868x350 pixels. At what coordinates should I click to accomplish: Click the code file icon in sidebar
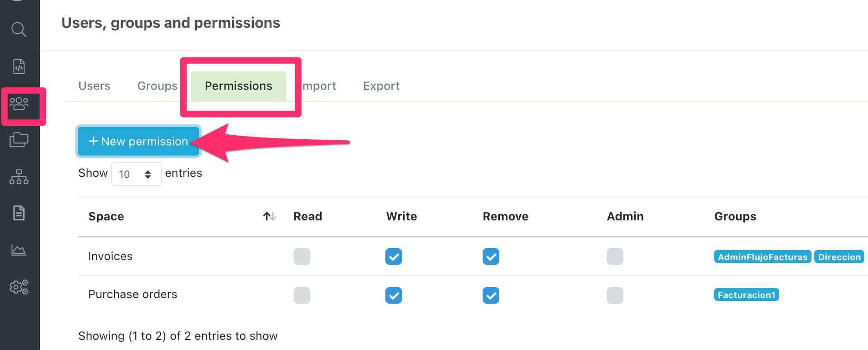pyautogui.click(x=19, y=67)
